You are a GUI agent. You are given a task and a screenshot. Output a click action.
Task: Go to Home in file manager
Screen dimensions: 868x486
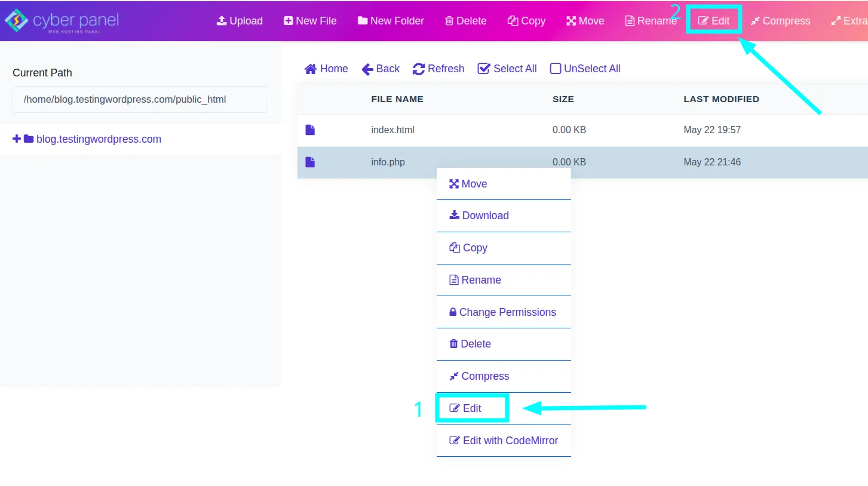click(326, 69)
